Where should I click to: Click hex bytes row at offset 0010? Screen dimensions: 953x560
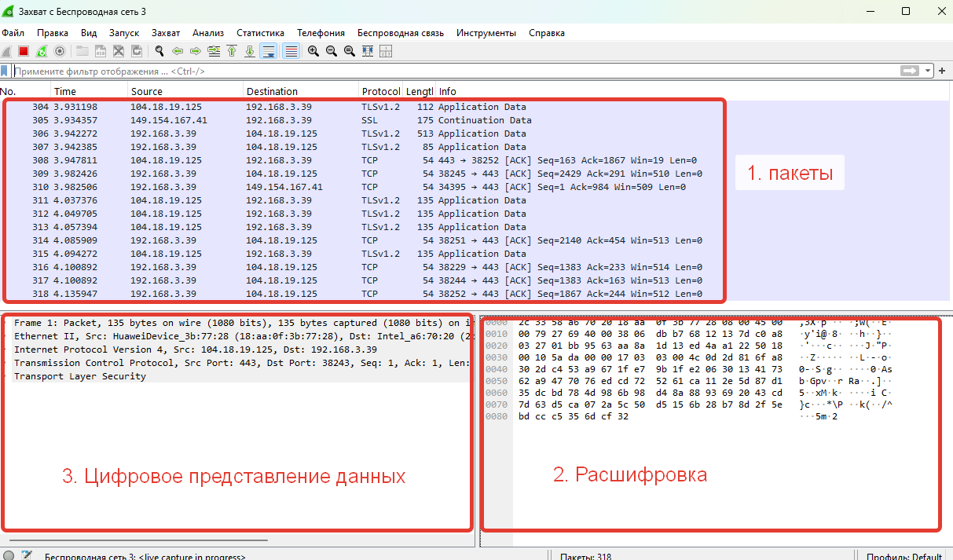(651, 335)
